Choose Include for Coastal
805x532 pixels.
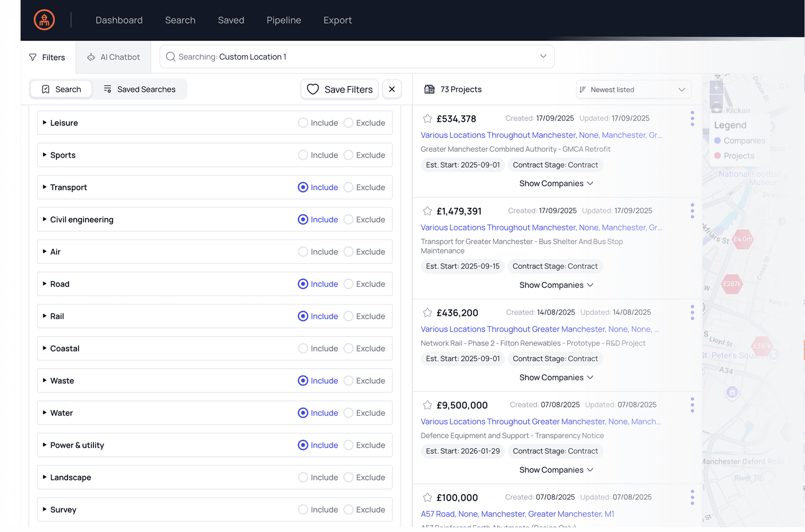point(303,349)
